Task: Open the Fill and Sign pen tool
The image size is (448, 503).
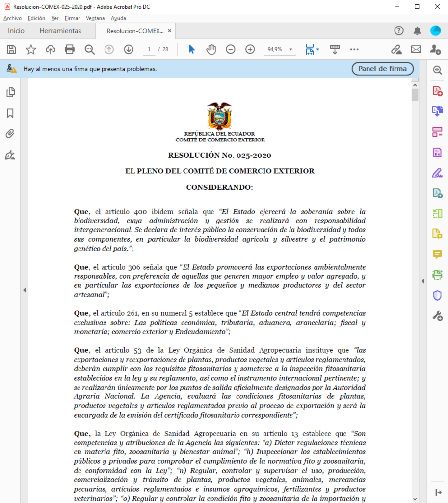Action: (x=437, y=172)
